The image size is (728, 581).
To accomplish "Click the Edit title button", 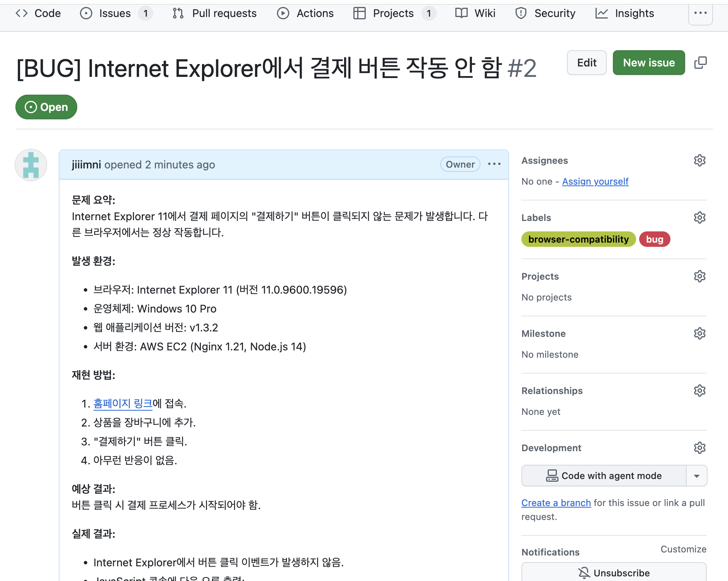I will point(587,63).
